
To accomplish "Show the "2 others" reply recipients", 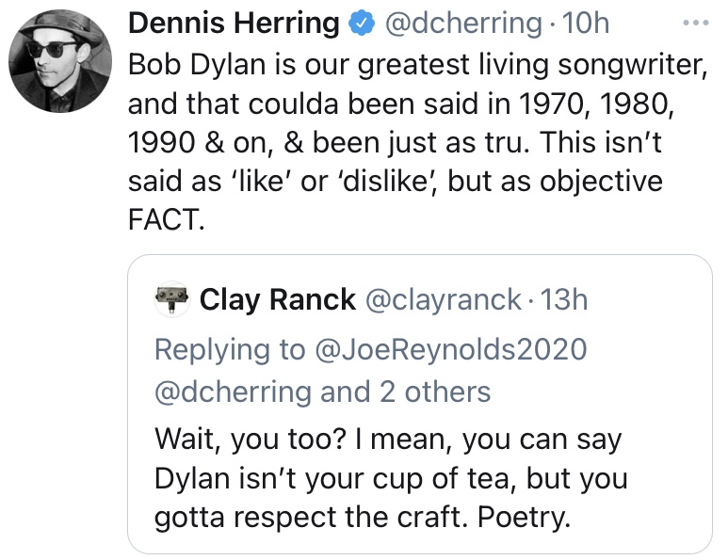I will pos(435,391).
